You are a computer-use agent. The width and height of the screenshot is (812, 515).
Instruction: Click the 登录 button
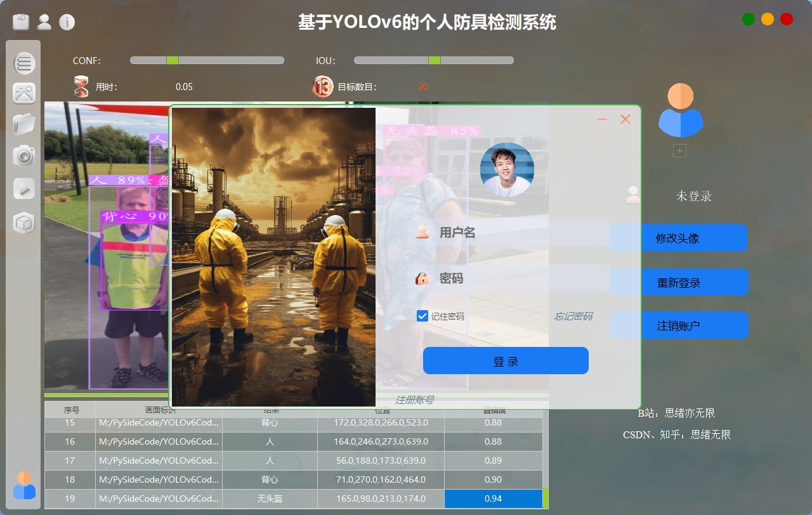pyautogui.click(x=506, y=361)
